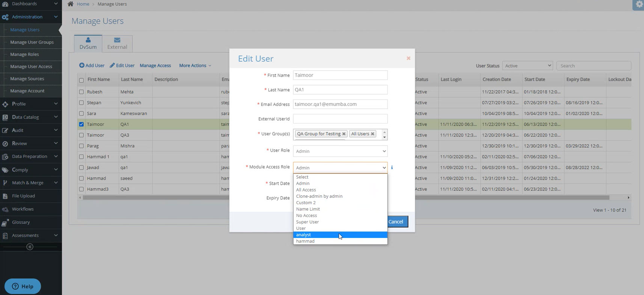Check the Stepan Yunkevich row checkbox
Image resolution: width=644 pixels, height=295 pixels.
click(81, 102)
